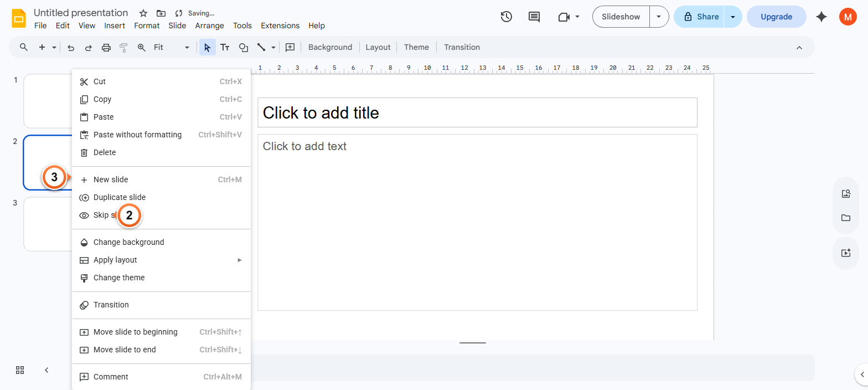Choose New slide in context menu
The image size is (868, 390).
[x=162, y=179]
